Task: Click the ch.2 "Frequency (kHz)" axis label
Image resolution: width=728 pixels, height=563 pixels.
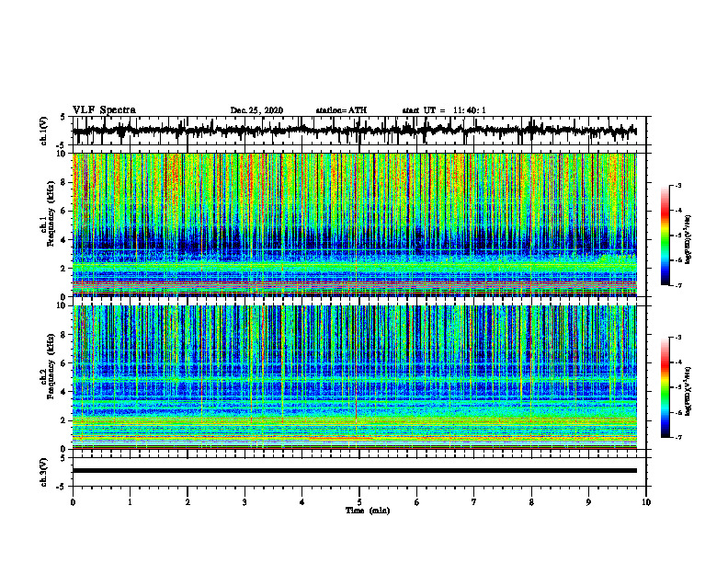Action: (x=51, y=366)
